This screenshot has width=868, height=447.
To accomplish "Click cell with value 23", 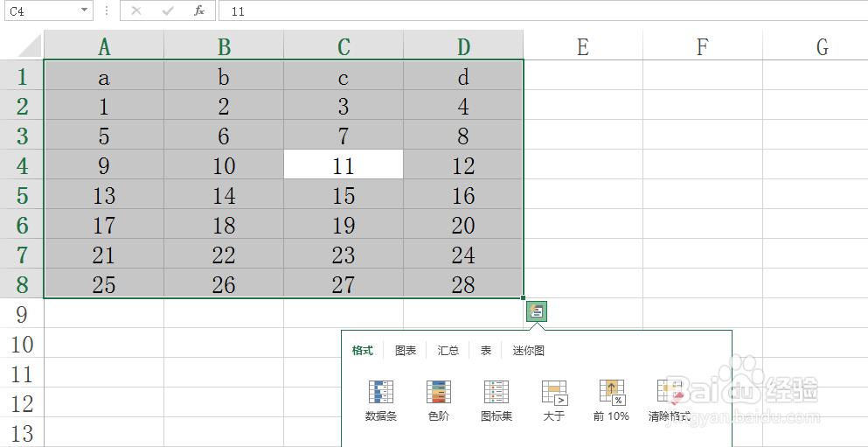I will 344,255.
